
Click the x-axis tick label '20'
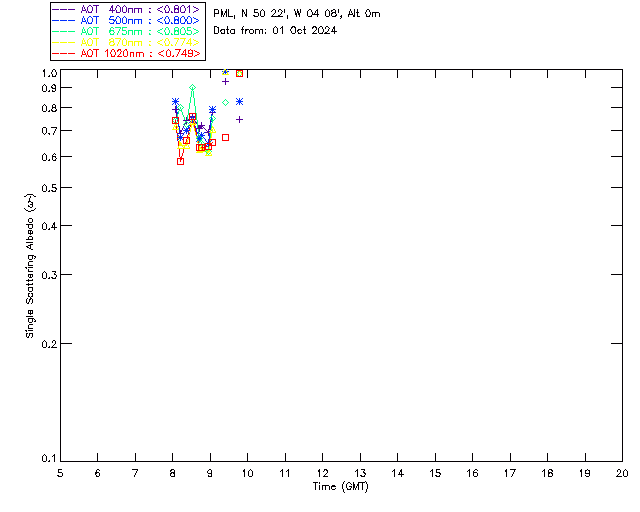tap(622, 473)
